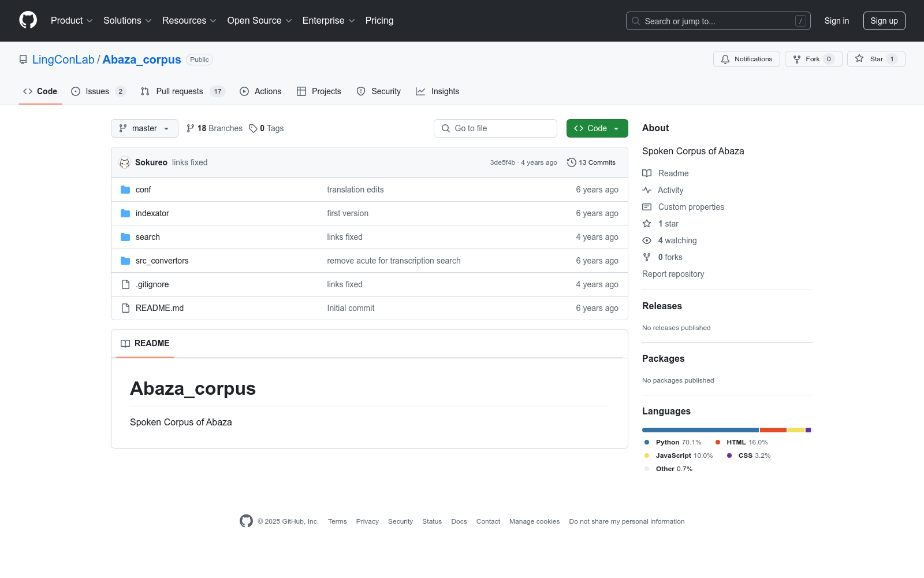Fork this repository with the Fork button
924x578 pixels.
click(x=814, y=59)
